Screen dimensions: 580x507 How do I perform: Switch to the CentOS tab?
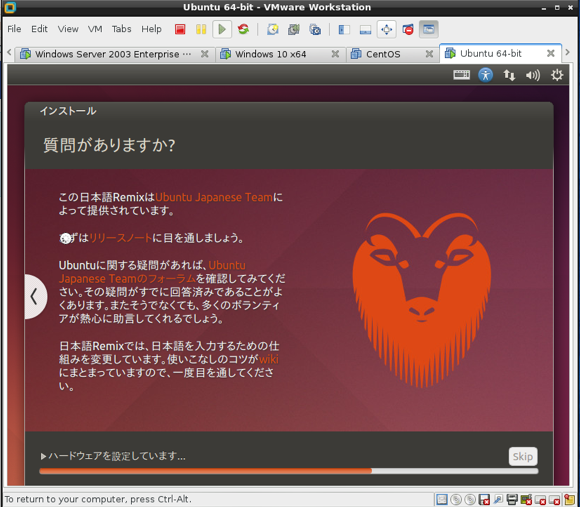[392, 54]
